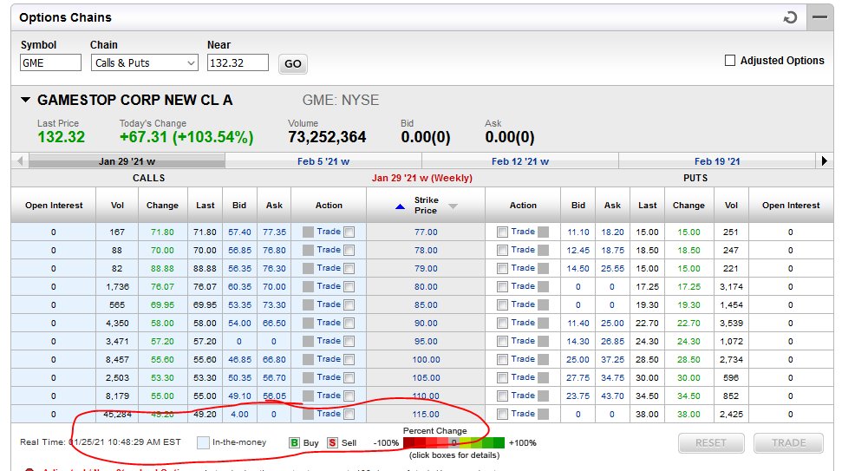Focus the Symbol field containing GME

click(x=50, y=62)
